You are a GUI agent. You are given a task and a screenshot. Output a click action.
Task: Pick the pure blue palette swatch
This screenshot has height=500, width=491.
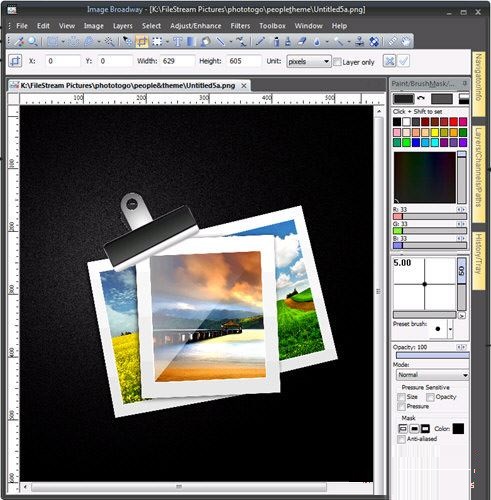coord(416,143)
